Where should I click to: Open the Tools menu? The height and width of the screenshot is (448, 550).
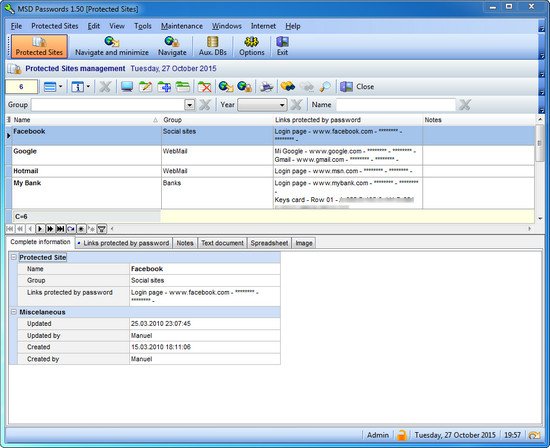143,26
